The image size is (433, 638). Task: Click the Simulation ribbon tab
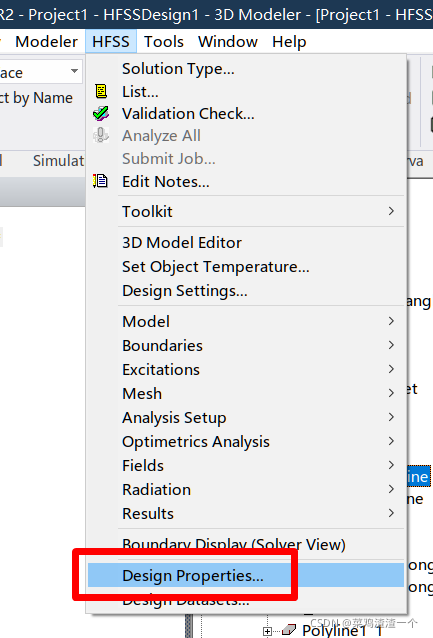(58, 161)
